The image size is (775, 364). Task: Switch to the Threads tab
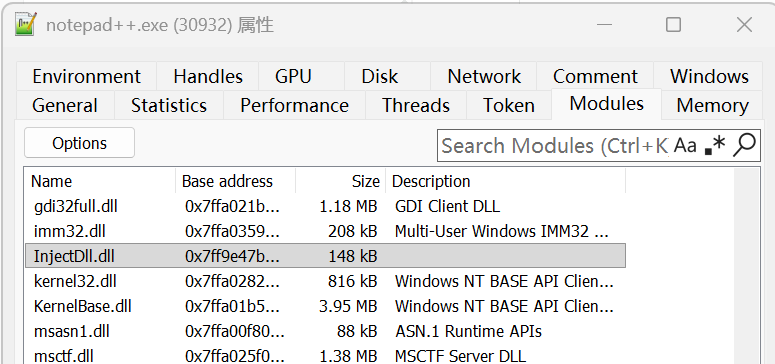pos(416,105)
